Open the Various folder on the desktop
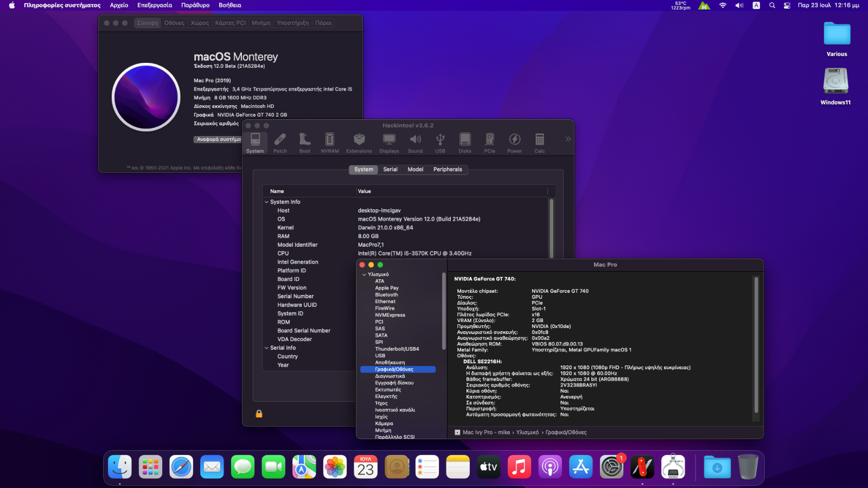 [837, 39]
